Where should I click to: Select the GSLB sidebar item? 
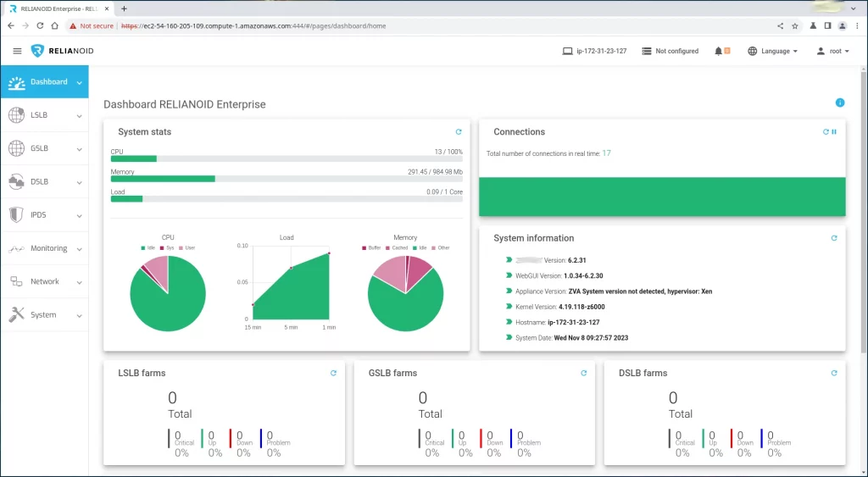[44, 148]
